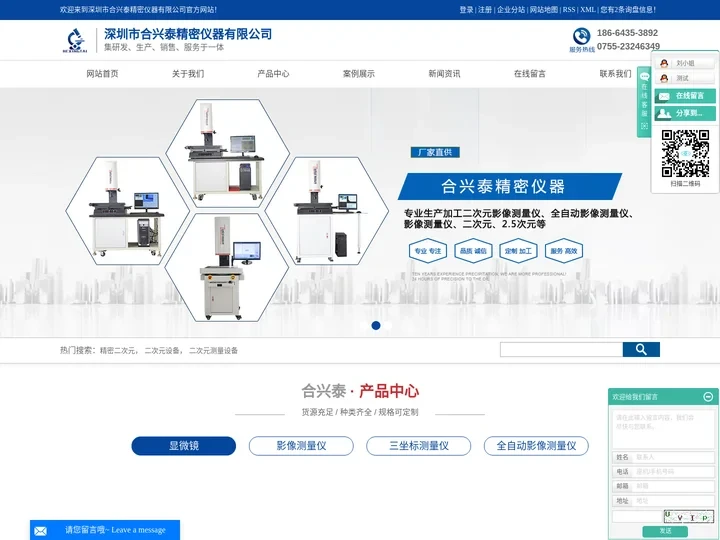Click hot search term 二次元设备
Viewport: 720px width, 540px height.
(163, 350)
